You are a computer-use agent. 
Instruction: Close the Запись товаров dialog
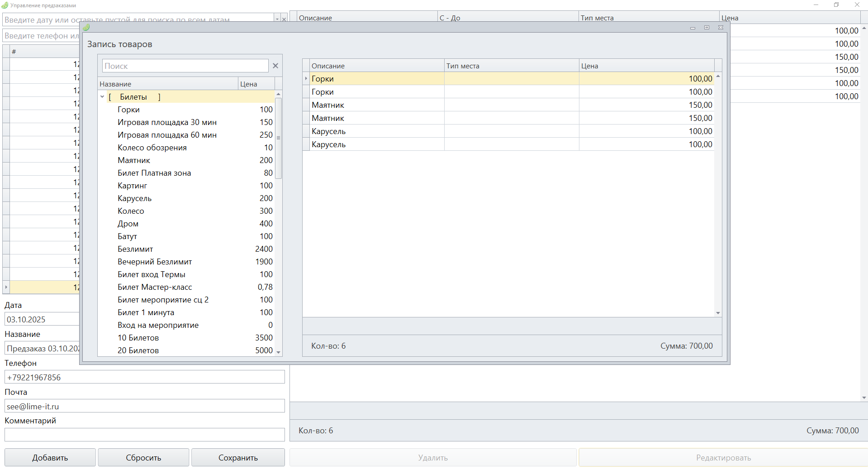[x=721, y=28]
